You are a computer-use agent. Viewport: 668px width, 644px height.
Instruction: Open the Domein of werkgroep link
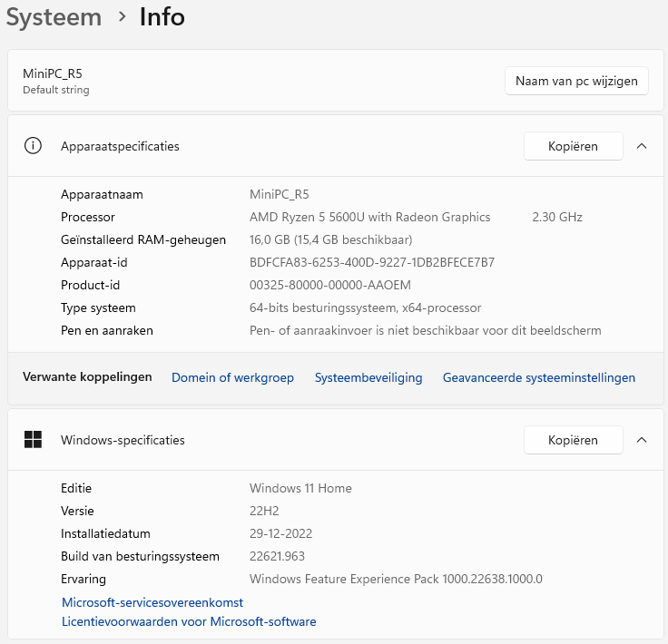point(232,377)
